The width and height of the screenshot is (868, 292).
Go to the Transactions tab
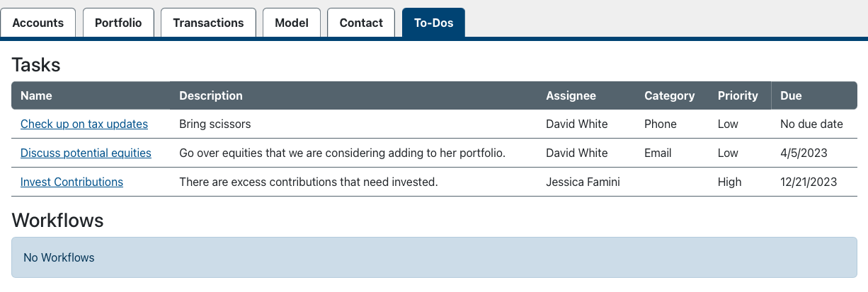coord(208,23)
